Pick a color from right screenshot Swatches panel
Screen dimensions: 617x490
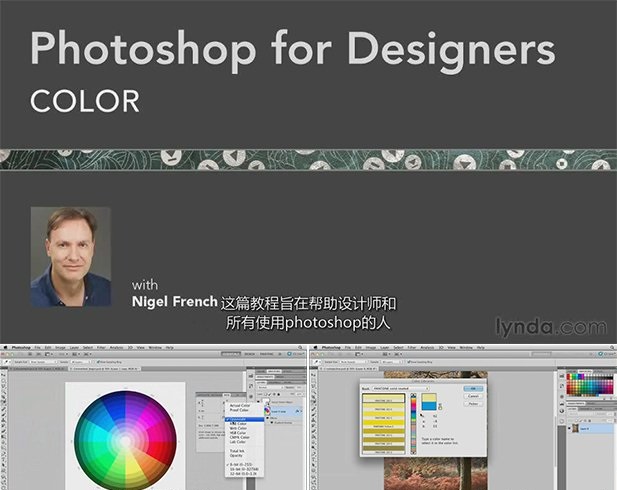click(x=589, y=385)
